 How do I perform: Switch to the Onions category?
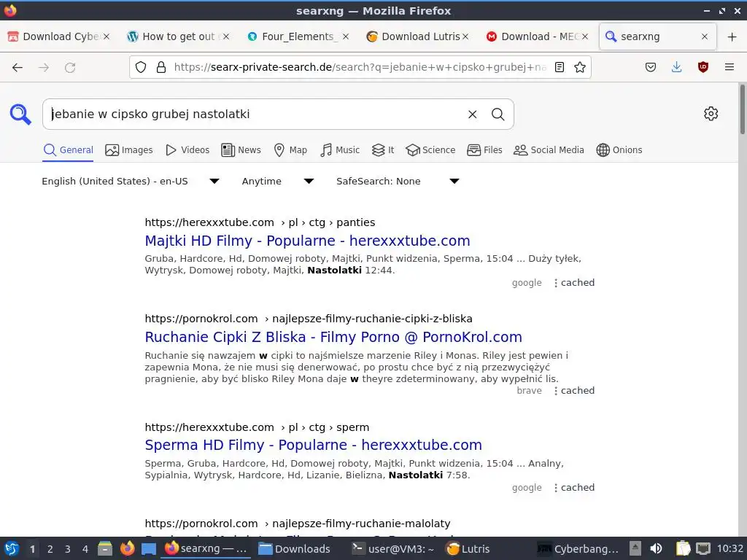619,150
